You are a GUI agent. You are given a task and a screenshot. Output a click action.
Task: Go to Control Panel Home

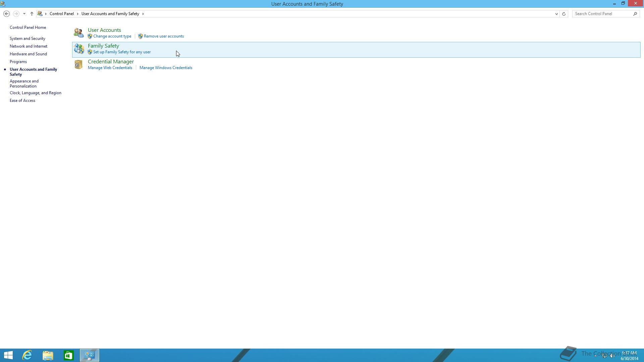tap(28, 27)
